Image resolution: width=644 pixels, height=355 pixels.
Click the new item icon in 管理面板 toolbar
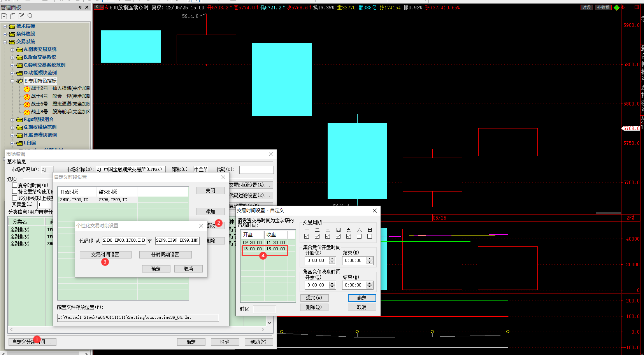(4, 16)
